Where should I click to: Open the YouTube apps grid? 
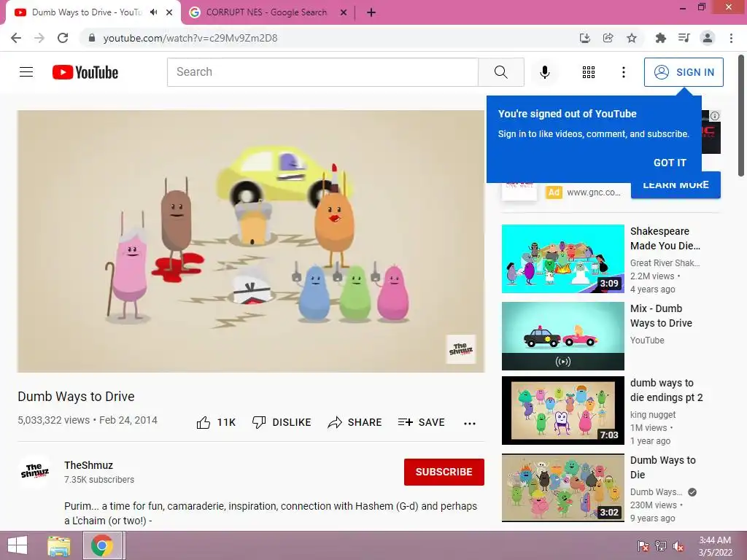click(x=589, y=72)
